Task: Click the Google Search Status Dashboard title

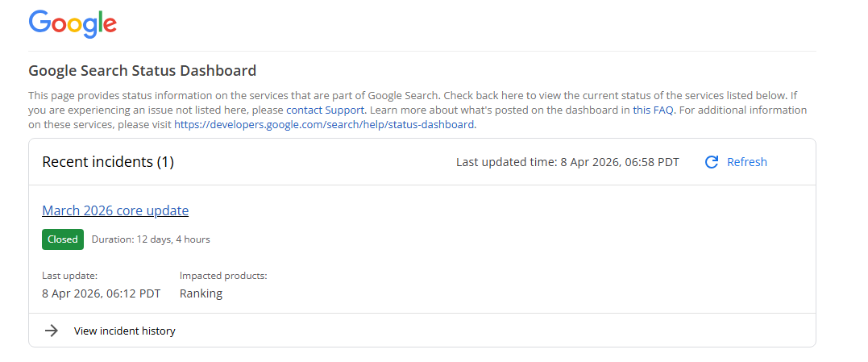Action: (x=142, y=70)
